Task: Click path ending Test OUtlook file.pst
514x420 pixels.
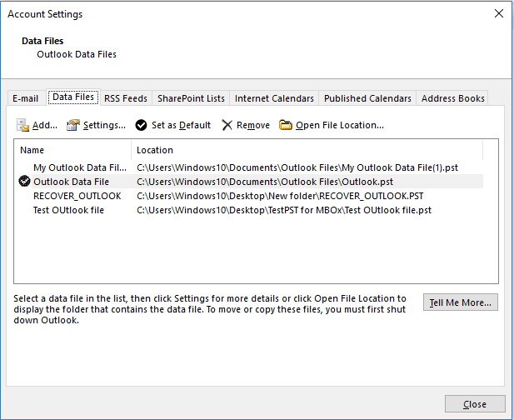Action: [284, 210]
